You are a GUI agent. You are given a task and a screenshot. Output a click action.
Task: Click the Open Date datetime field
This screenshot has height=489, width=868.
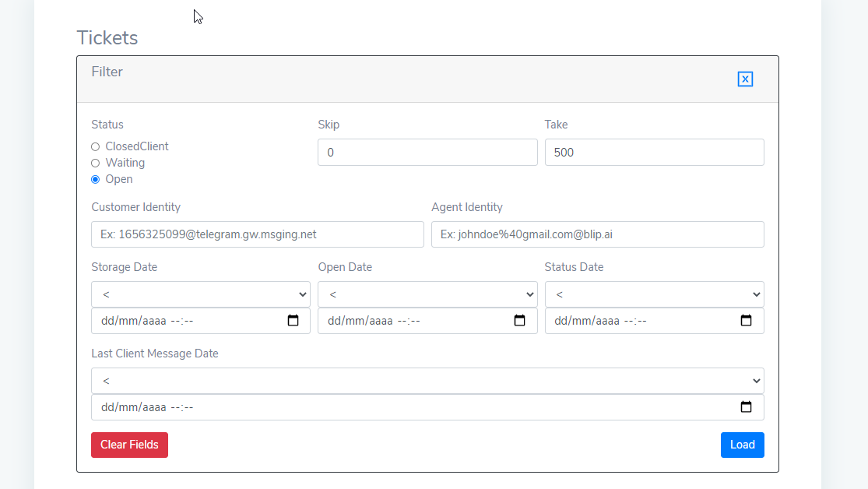pos(427,321)
